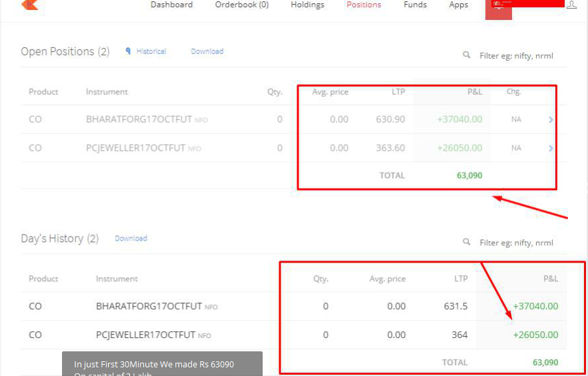
Task: Open the Apps menu item
Action: (459, 5)
